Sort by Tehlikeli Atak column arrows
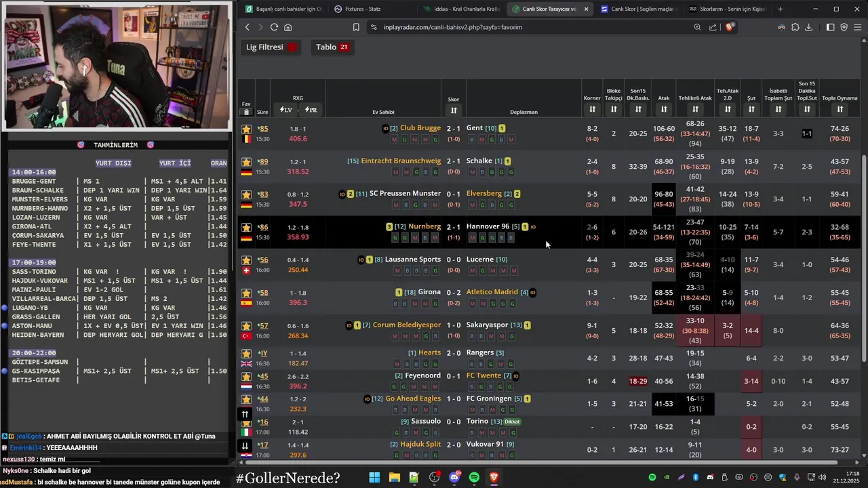868x488 pixels. (695, 109)
